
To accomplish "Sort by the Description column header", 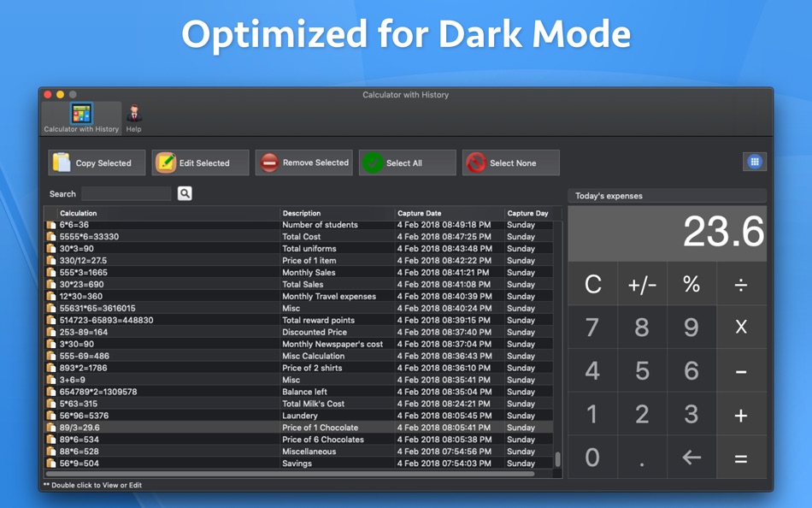I will (x=338, y=213).
